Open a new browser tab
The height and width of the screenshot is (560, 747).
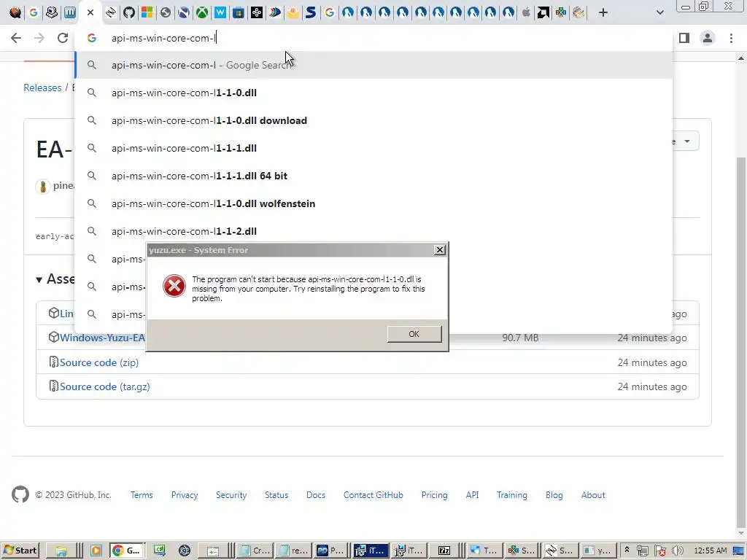[603, 12]
